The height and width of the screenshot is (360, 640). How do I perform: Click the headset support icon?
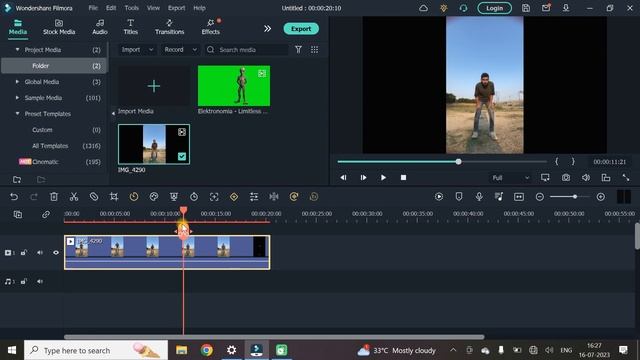[x=463, y=8]
